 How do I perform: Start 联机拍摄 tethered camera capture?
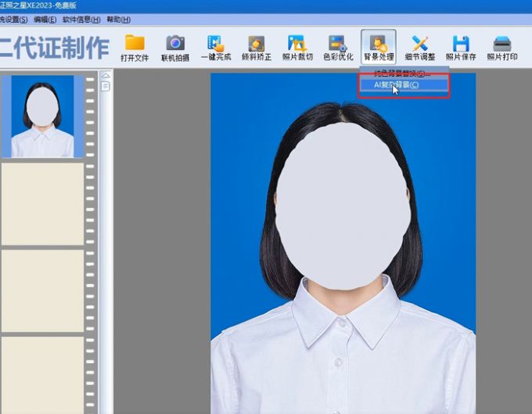coord(175,45)
